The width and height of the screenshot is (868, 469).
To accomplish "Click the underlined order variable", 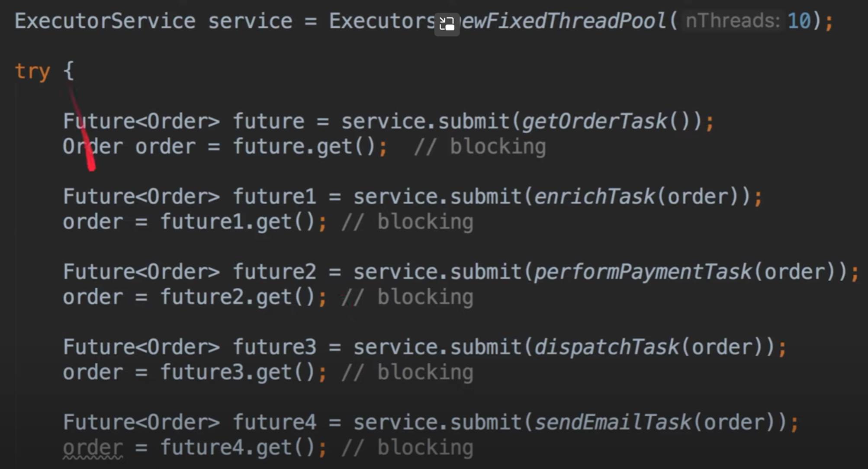I will pos(93,448).
